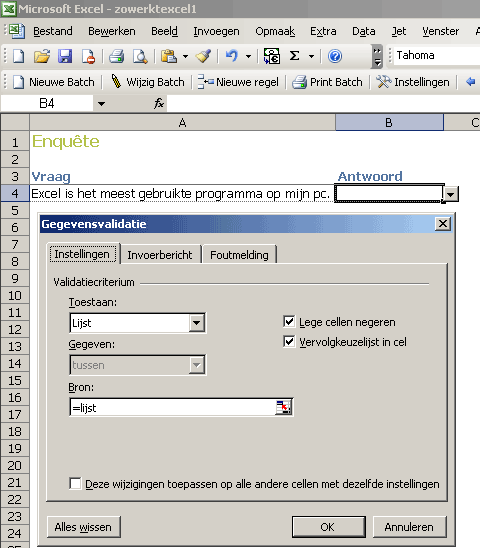This screenshot has width=480, height=548.
Task: Expand the Gegeven tussen dropdown
Action: pos(196,365)
